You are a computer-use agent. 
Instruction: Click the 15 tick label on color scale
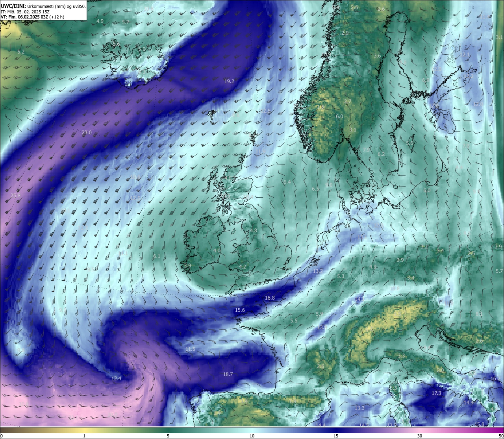[x=336, y=436]
